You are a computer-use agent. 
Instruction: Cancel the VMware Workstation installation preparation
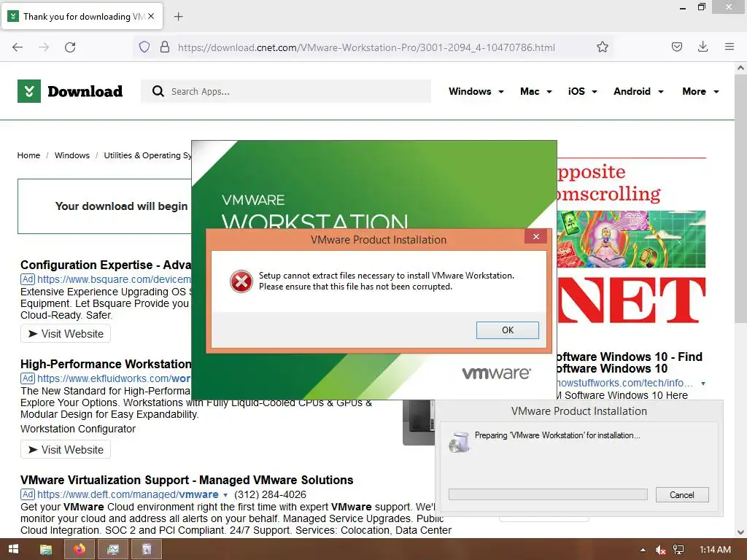click(682, 495)
